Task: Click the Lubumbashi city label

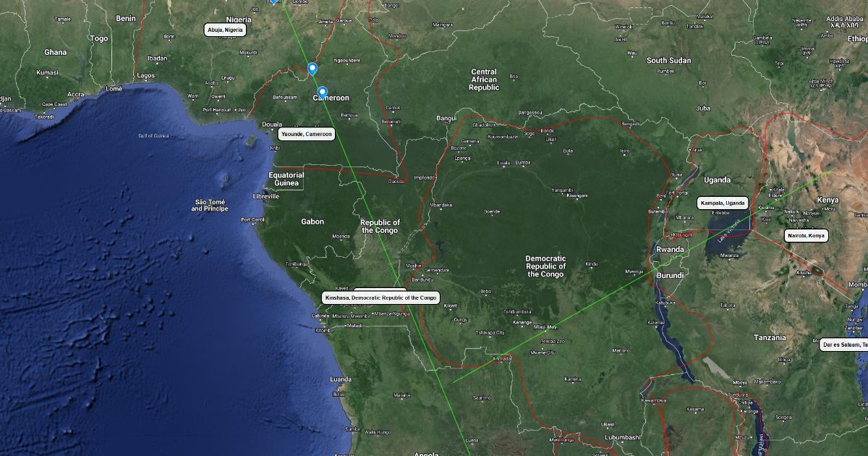Action: [622, 437]
